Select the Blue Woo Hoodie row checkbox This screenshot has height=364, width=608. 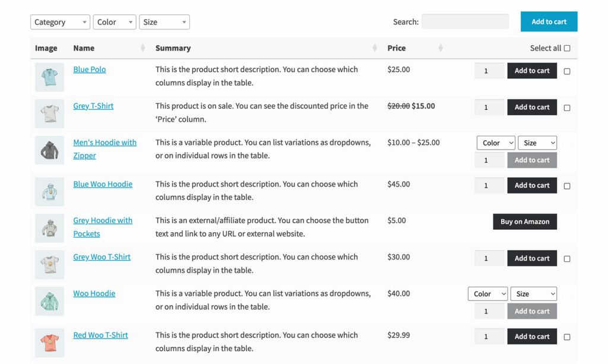[x=567, y=186]
